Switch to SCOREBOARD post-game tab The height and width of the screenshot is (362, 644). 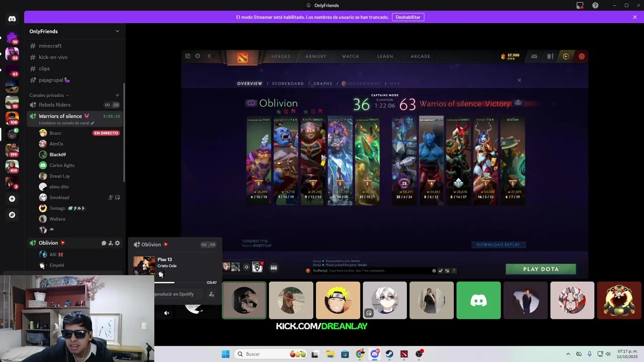[288, 83]
